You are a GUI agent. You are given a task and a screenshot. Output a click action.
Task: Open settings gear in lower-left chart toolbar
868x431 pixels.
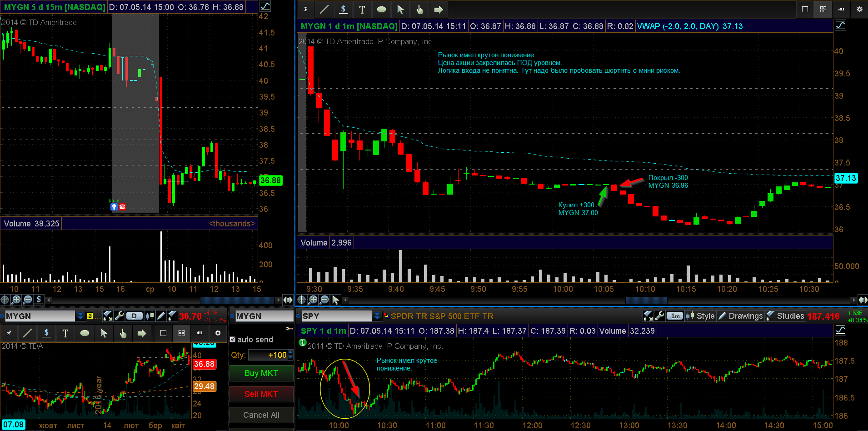218,333
